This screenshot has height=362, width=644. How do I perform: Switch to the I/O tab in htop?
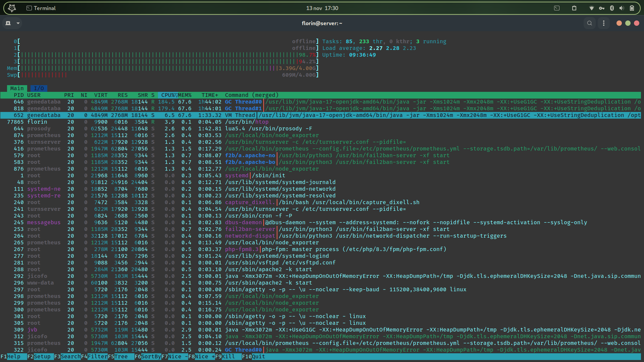coord(39,88)
